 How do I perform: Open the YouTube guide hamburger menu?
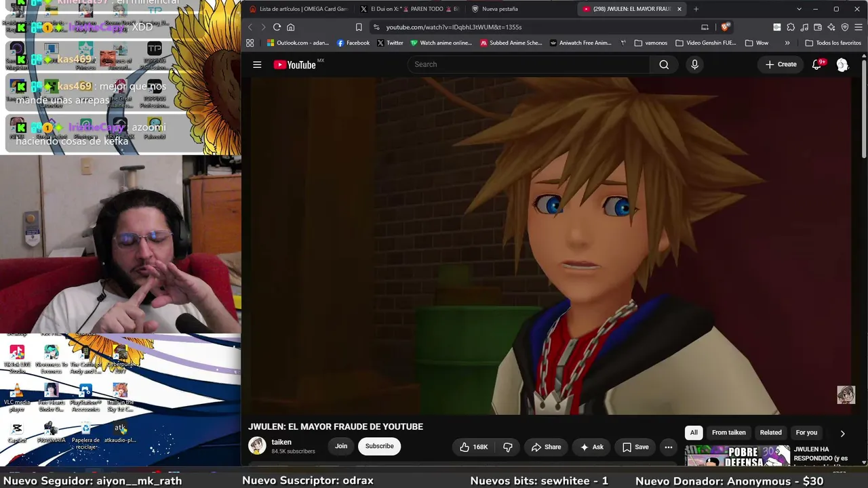[x=257, y=64]
